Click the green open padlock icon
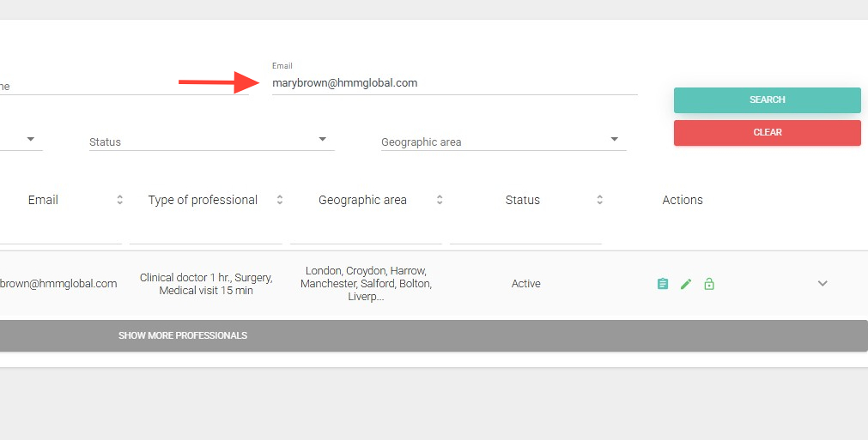This screenshot has height=440, width=868. (709, 284)
